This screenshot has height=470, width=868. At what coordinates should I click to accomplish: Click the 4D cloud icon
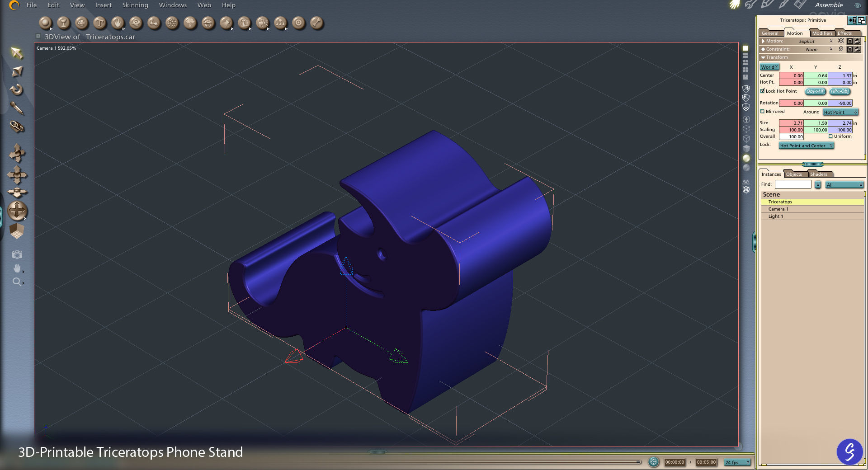208,23
